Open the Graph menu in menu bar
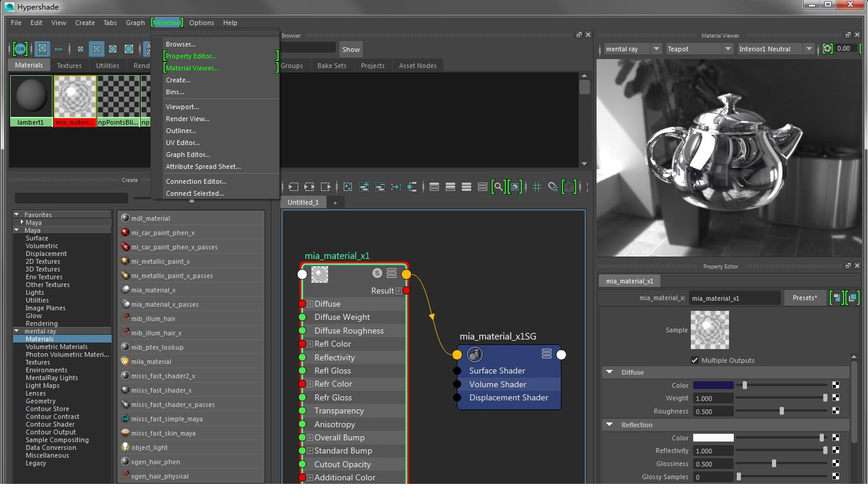Image resolution: width=868 pixels, height=503 pixels. [135, 23]
